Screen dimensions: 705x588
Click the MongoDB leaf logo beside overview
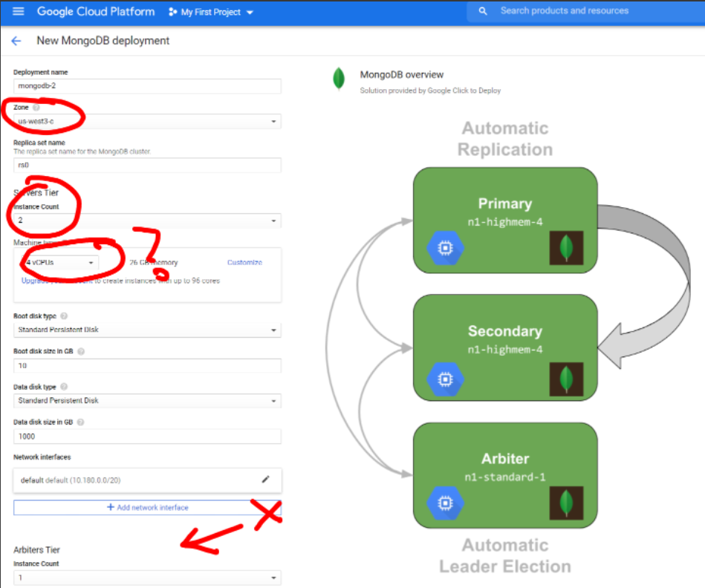click(339, 79)
